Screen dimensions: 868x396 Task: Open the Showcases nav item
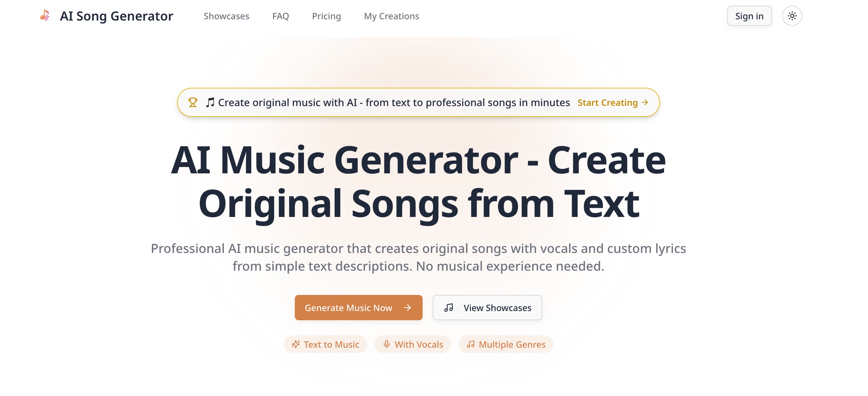click(226, 16)
